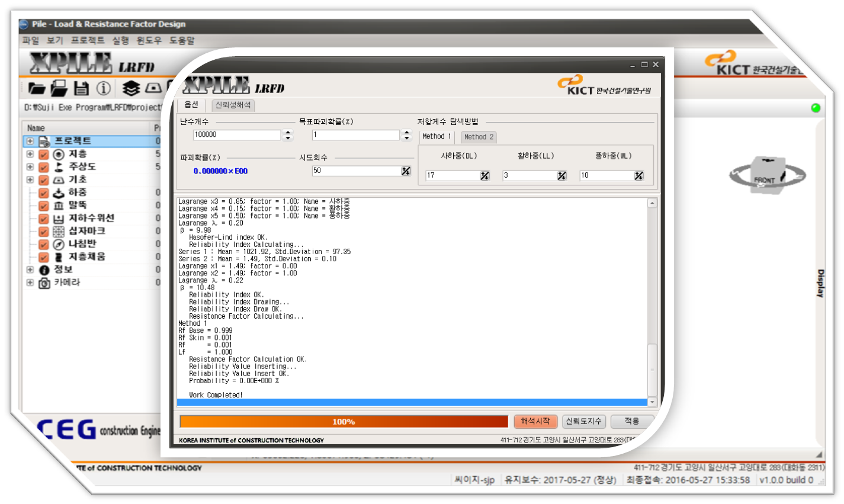Click the KICT logo in main window
The width and height of the screenshot is (844, 504).
click(754, 64)
